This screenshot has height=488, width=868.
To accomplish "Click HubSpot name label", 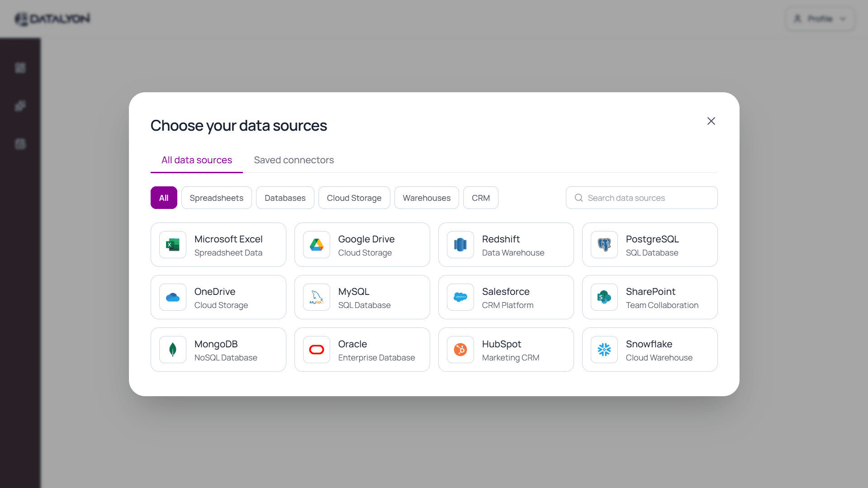I will (x=502, y=344).
